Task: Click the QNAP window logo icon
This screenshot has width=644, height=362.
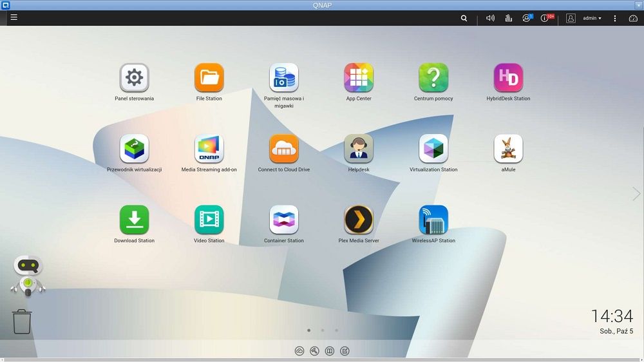Action: point(5,5)
